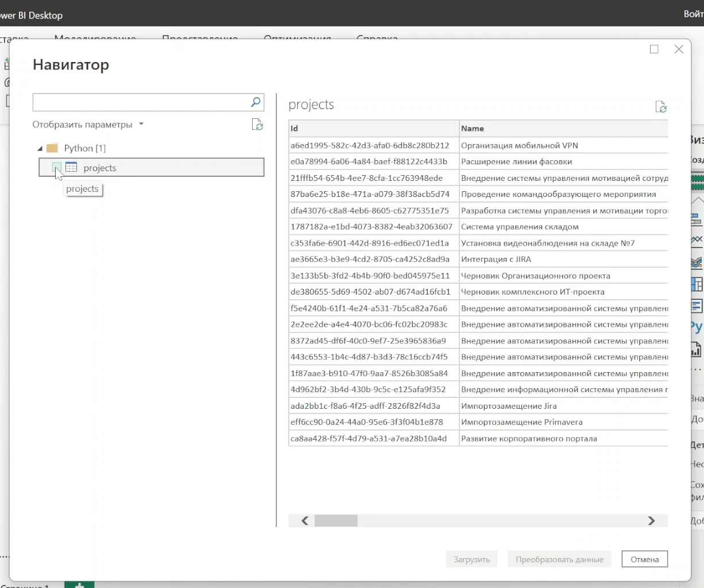This screenshot has height=588, width=704.
Task: Select the projects tree row
Action: 152,168
